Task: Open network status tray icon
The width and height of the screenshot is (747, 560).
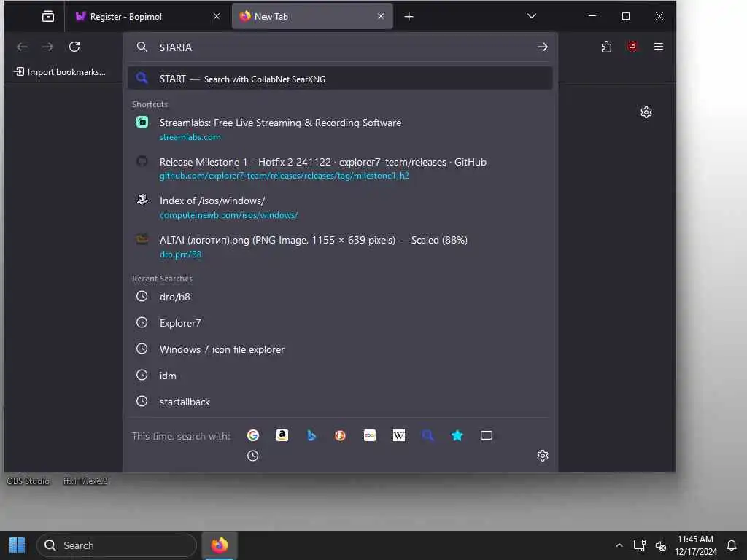Action: coord(639,545)
